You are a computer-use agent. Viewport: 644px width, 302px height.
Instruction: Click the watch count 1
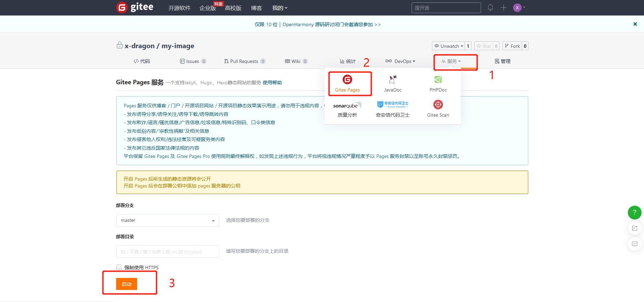tap(468, 46)
